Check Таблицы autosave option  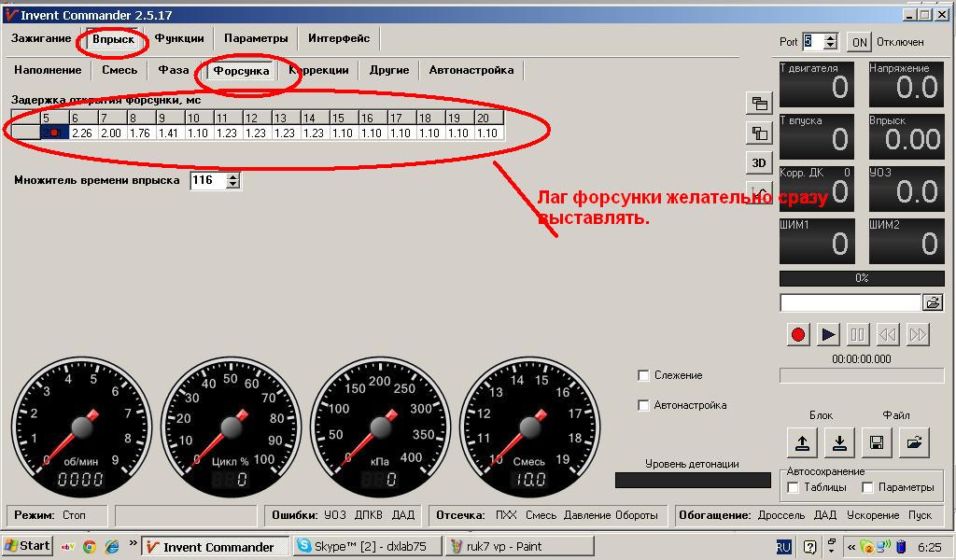point(794,487)
